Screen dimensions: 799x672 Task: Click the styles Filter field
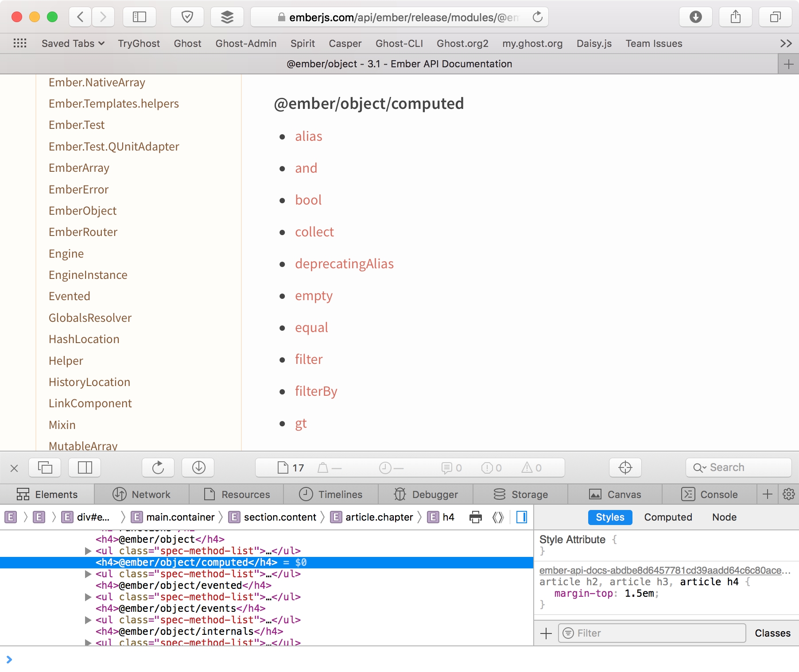click(x=652, y=633)
